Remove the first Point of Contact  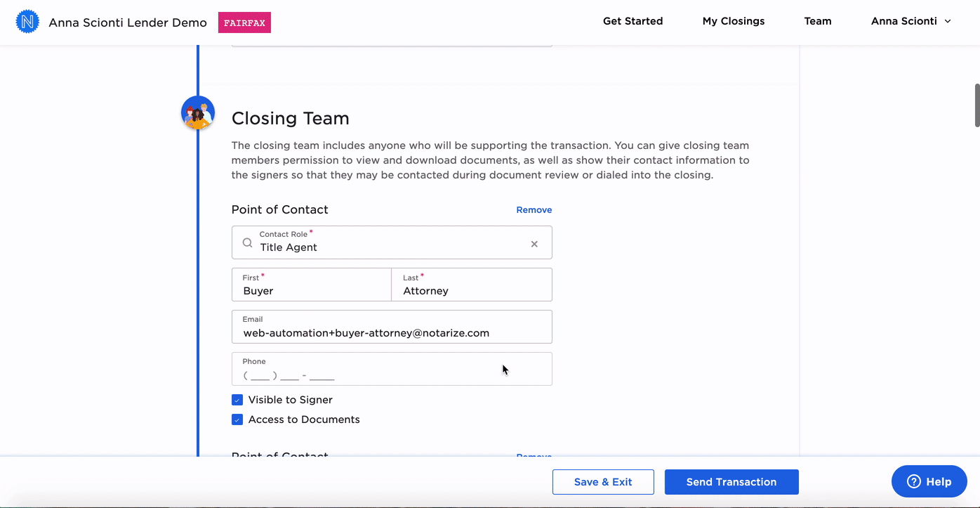point(534,210)
